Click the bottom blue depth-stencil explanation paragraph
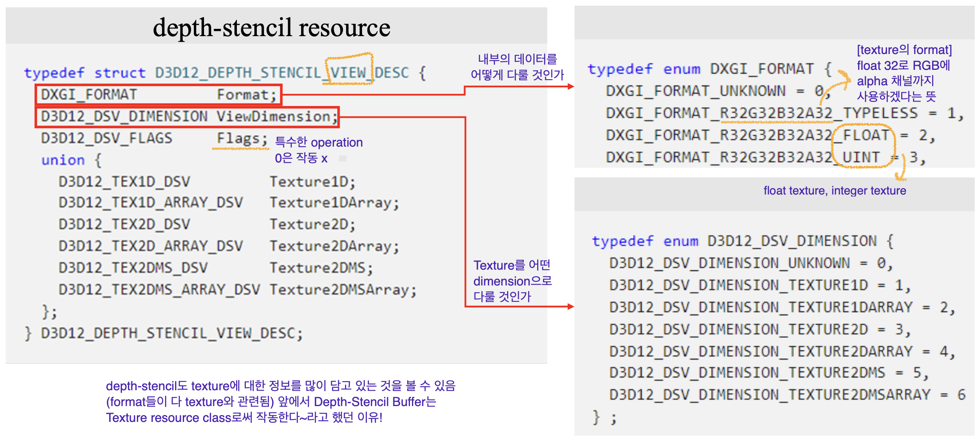The image size is (980, 441). (x=280, y=402)
